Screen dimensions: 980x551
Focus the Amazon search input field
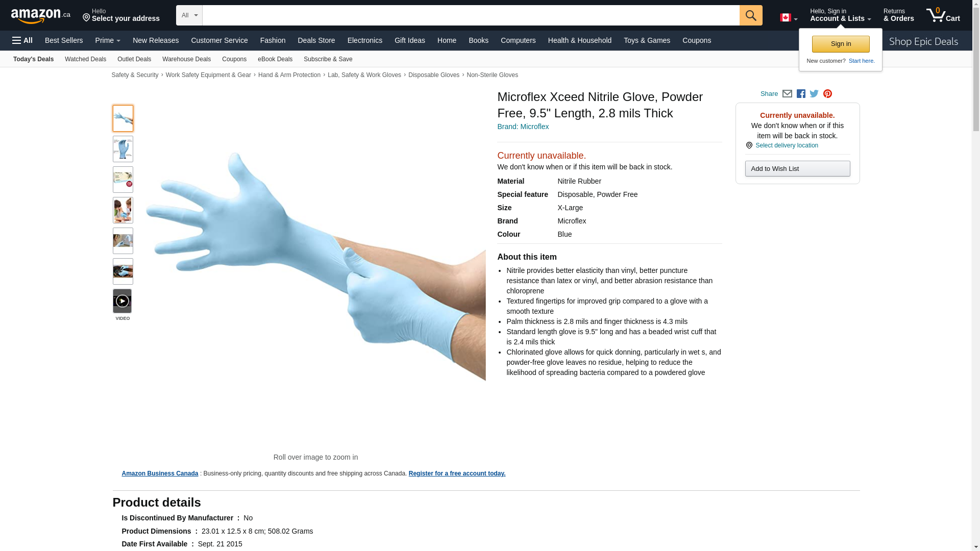(x=471, y=15)
